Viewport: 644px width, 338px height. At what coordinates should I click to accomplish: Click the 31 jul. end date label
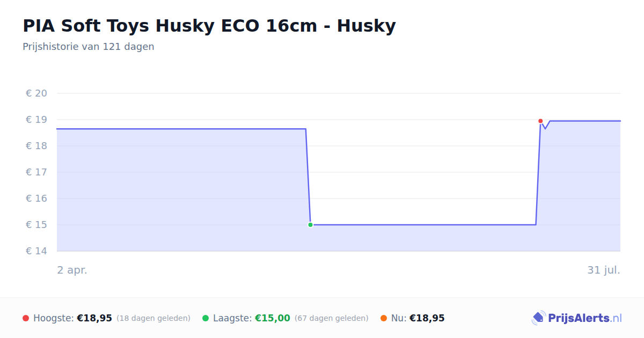[x=604, y=270]
